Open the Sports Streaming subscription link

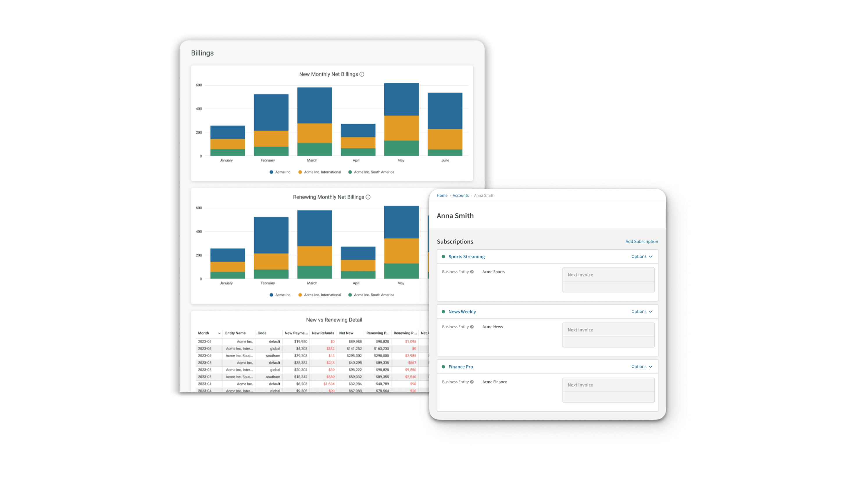[x=466, y=257]
